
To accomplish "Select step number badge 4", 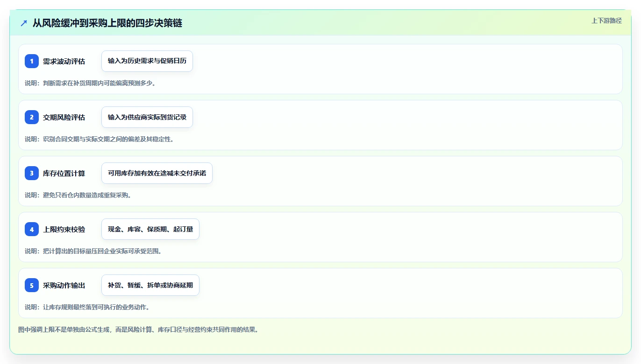I will point(32,229).
